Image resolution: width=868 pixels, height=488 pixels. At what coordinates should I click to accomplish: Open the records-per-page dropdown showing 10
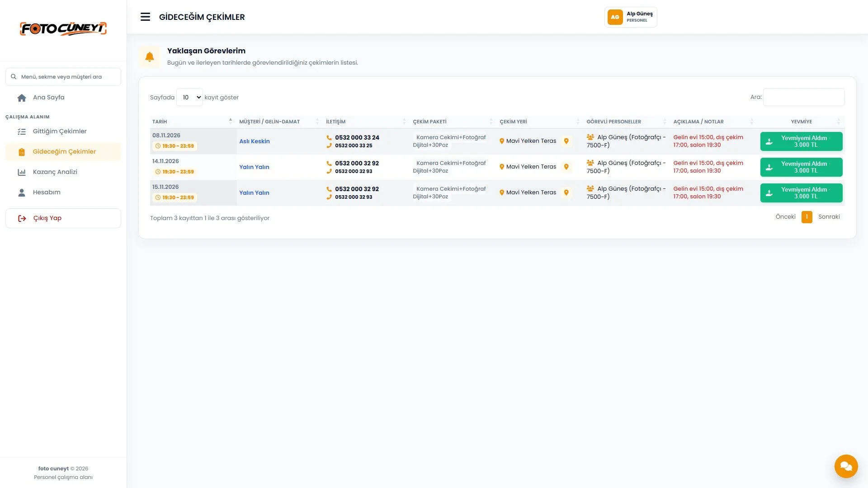[x=189, y=97]
